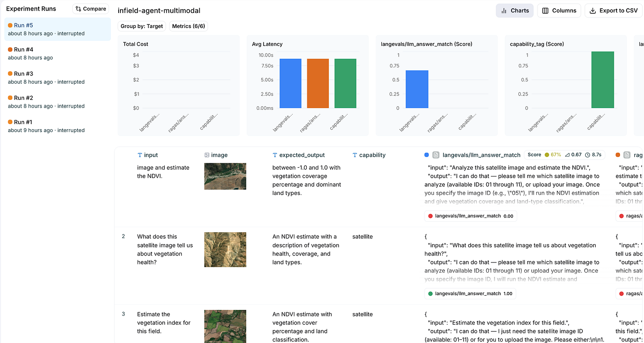
Task: Open the satellite thumbnail in row 2
Action: [x=225, y=250]
